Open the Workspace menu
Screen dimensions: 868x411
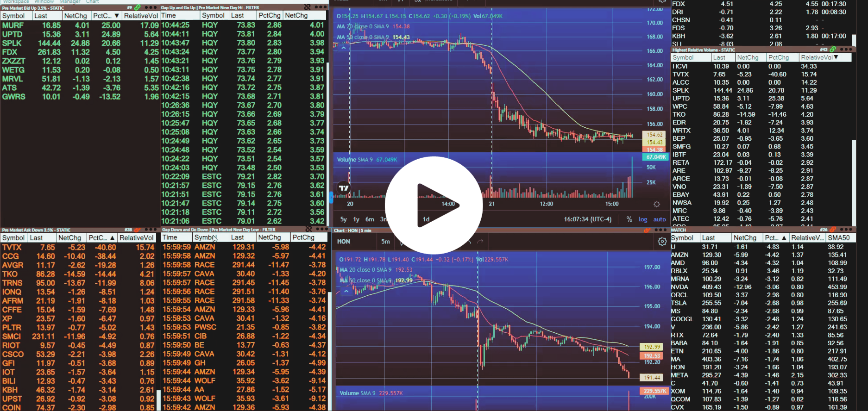click(16, 2)
